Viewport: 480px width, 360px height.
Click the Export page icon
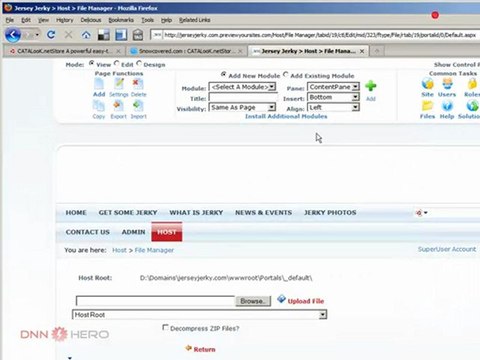pyautogui.click(x=118, y=106)
